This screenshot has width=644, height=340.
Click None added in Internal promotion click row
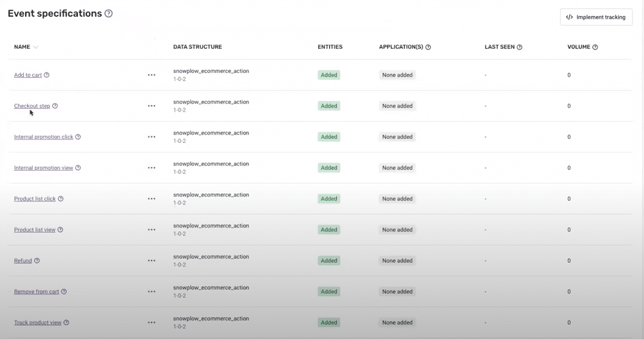(397, 137)
